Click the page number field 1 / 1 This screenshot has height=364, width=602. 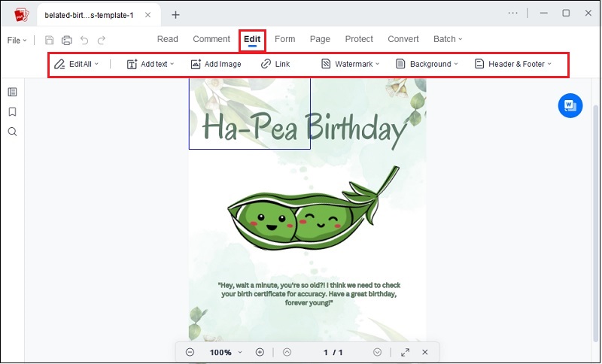[x=333, y=352]
